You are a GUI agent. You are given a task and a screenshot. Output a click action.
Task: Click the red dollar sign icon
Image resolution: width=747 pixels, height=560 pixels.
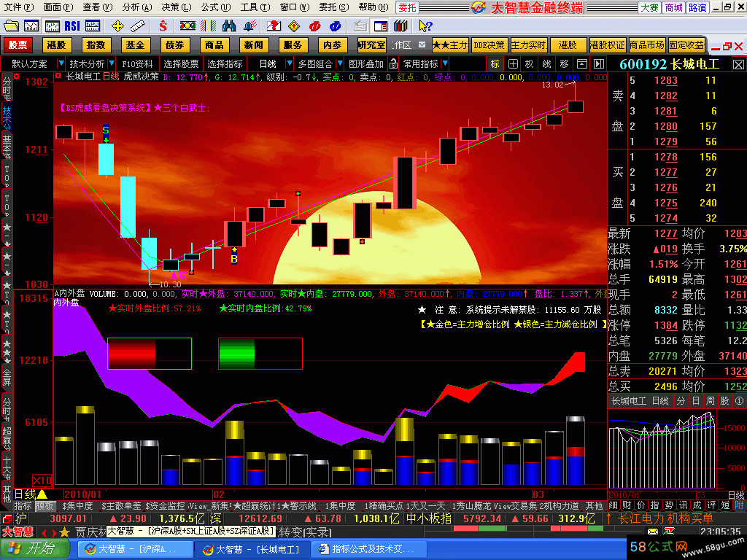[x=163, y=26]
